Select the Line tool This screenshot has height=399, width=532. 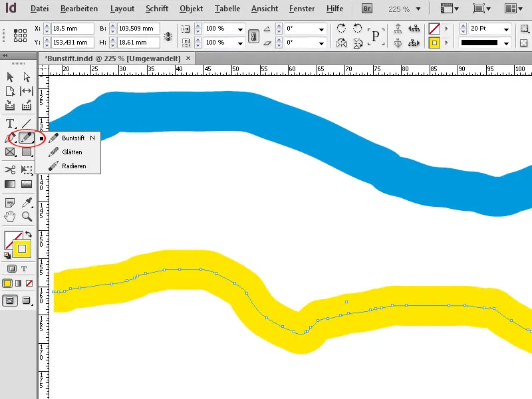pyautogui.click(x=27, y=124)
